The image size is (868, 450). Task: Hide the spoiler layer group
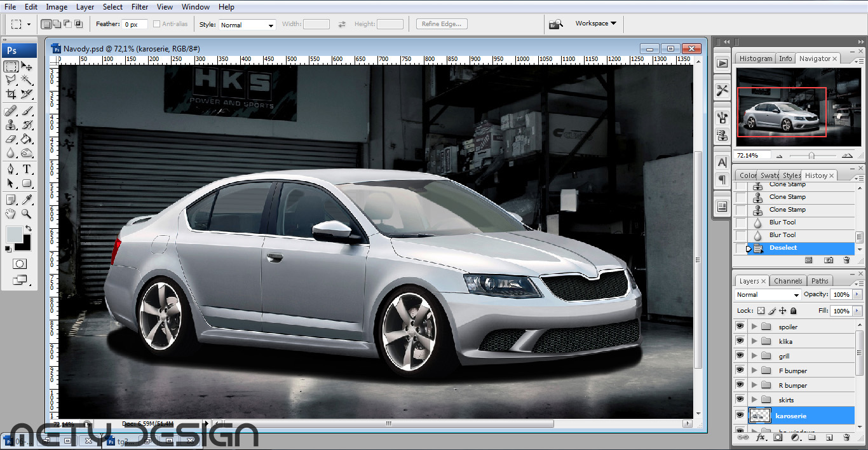[x=740, y=327]
